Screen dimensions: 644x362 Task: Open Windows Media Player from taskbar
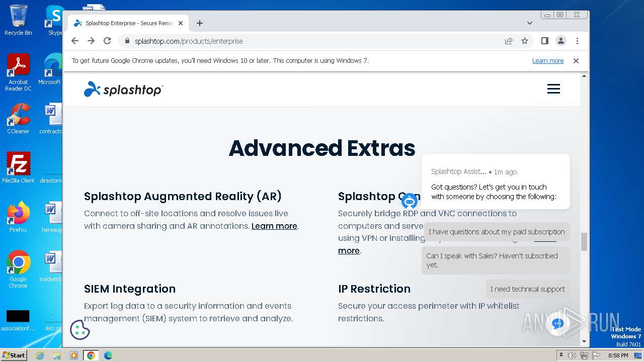point(74,355)
